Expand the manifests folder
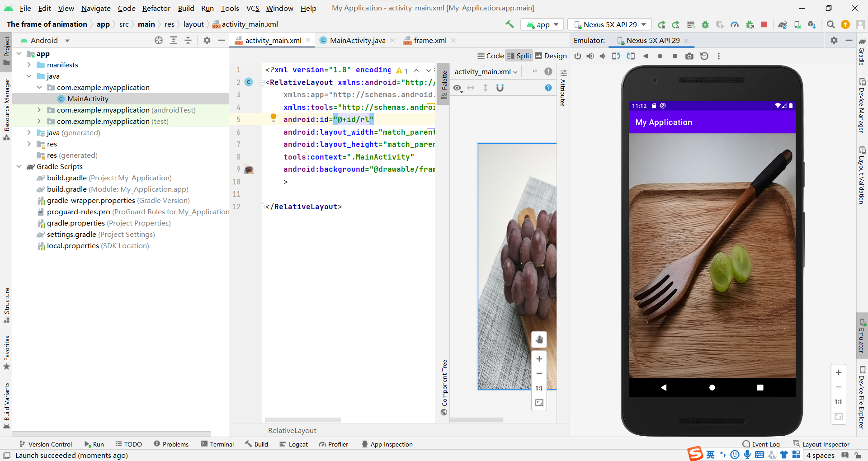868x461 pixels. tap(29, 65)
